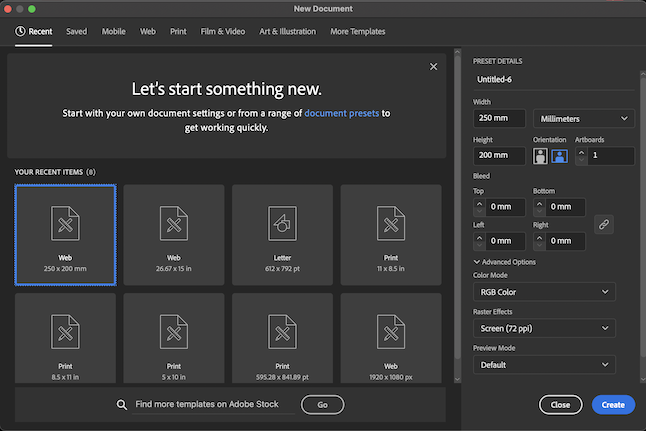Decrease the Right bleed value
The image size is (646, 431).
point(539,245)
